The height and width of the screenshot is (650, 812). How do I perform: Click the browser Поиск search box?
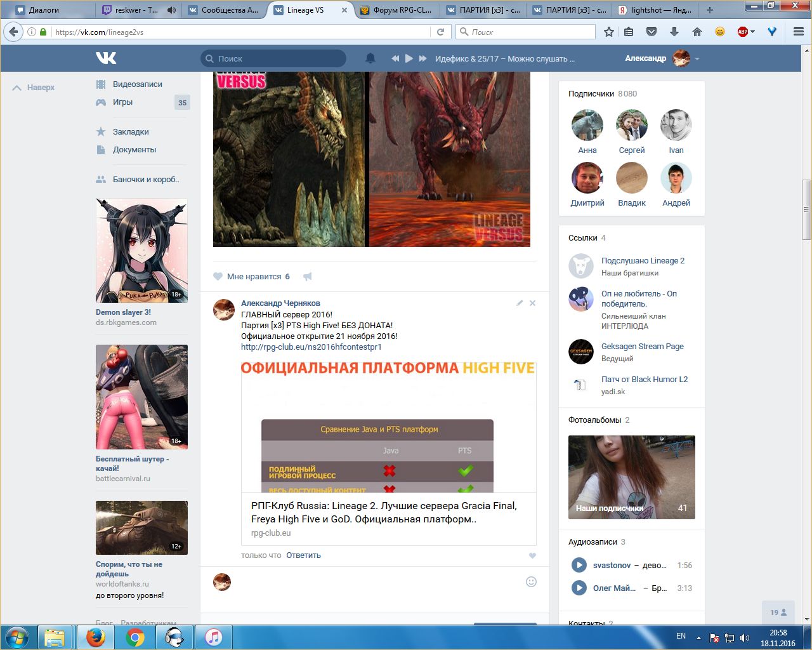pyautogui.click(x=525, y=32)
